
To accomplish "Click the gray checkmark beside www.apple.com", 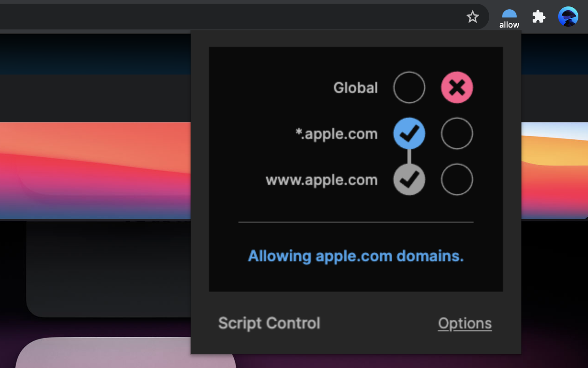I will [409, 179].
